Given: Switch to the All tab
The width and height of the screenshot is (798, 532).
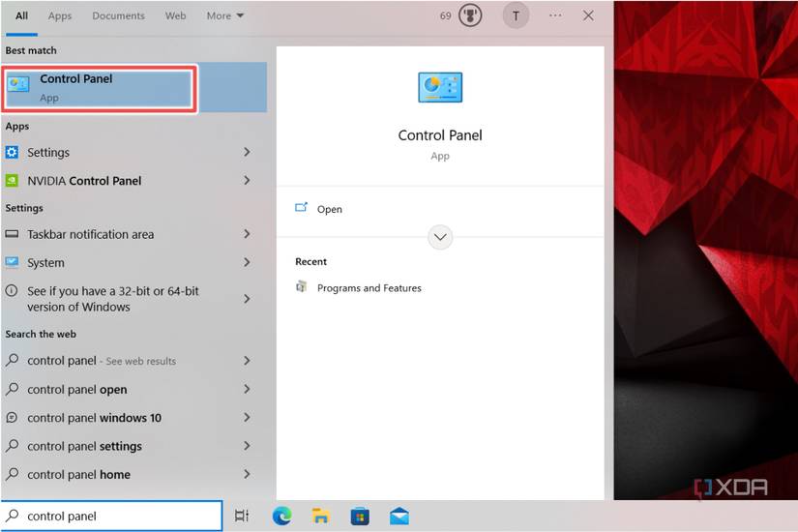Looking at the screenshot, I should 22,15.
